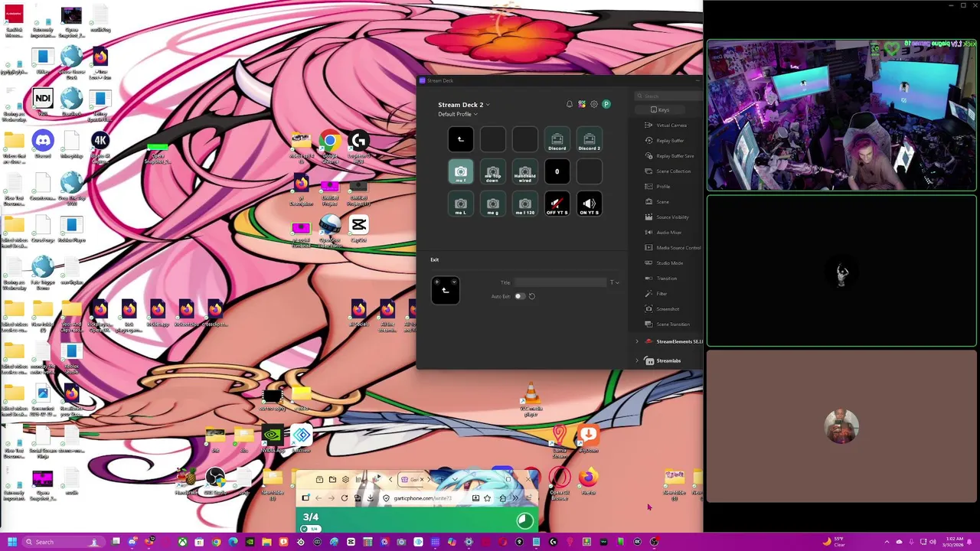This screenshot has width=980, height=551.
Task: Select the 'Handheld wired' camera key
Action: [525, 171]
